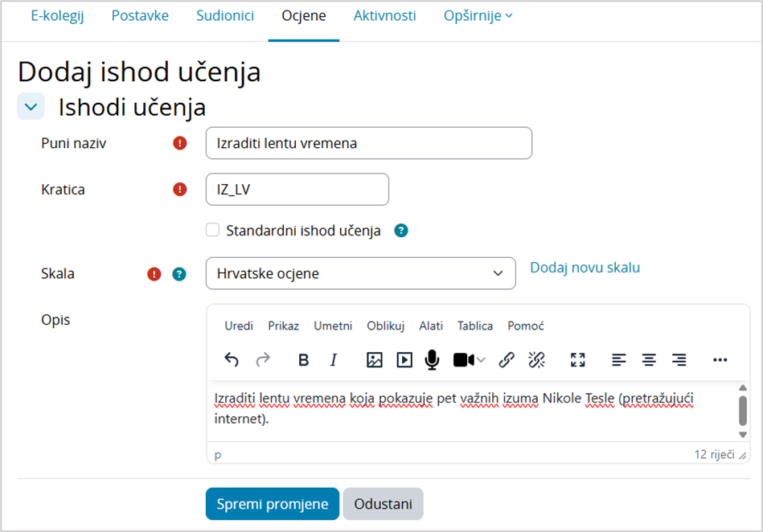The width and height of the screenshot is (763, 532).
Task: Click inside the Kratica input field
Action: [x=297, y=189]
